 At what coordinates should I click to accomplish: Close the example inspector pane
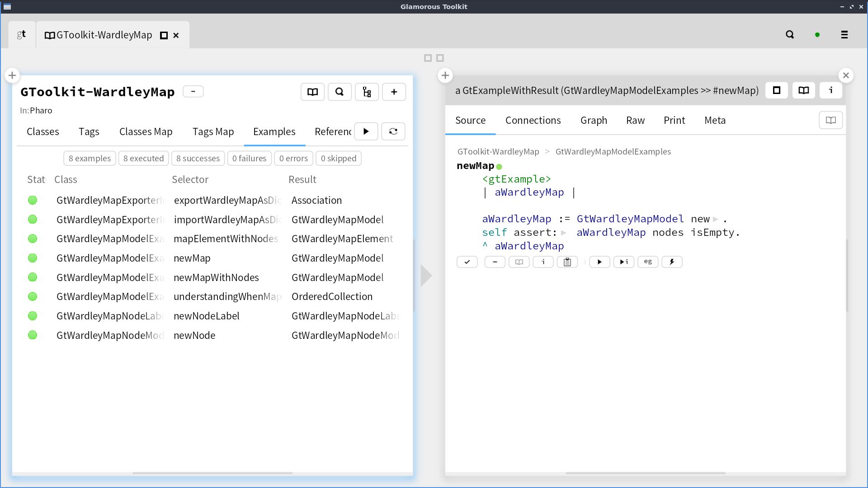point(846,75)
